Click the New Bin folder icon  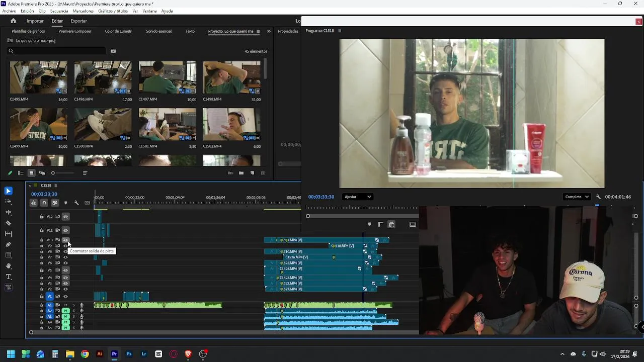[241, 173]
